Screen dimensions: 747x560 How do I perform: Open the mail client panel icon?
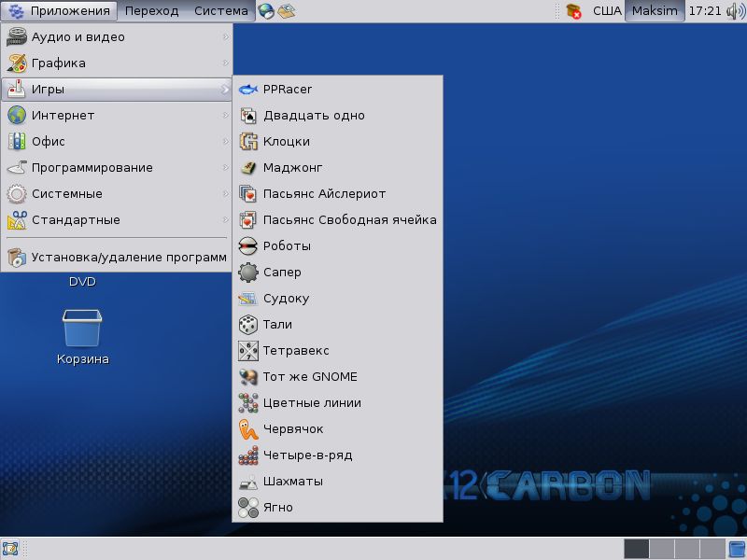coord(287,11)
